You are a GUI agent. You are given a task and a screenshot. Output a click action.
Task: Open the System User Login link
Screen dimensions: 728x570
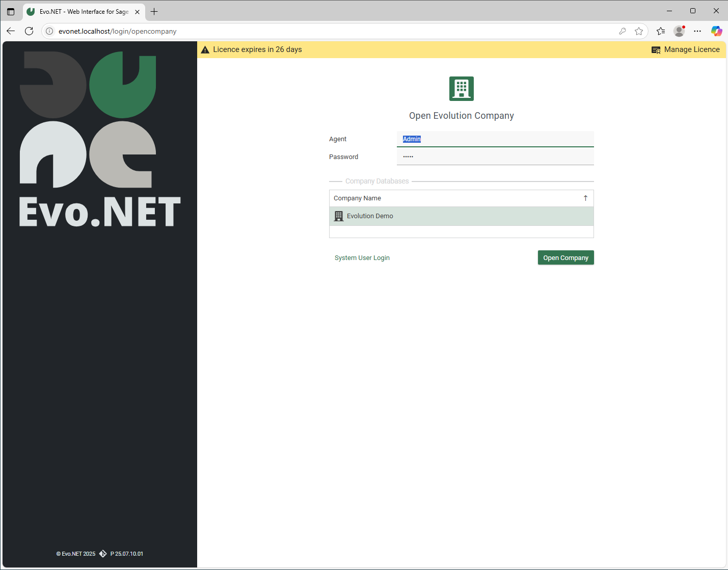(x=362, y=258)
